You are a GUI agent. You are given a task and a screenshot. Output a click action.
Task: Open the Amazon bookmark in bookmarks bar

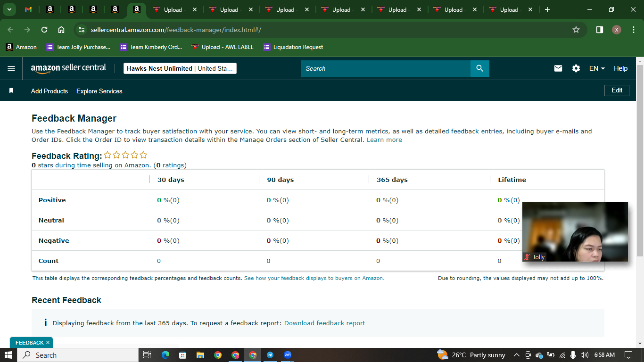[21, 47]
